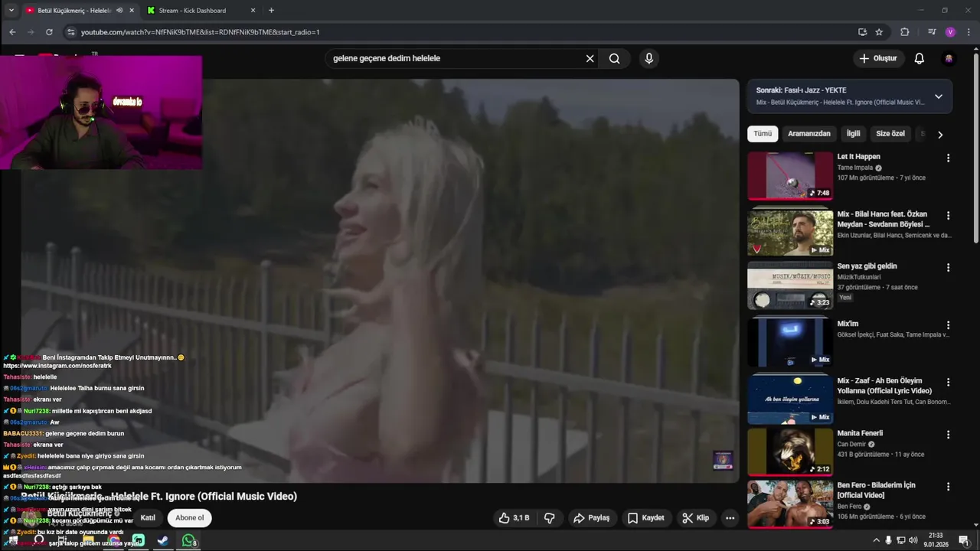Reload the current page

click(x=49, y=32)
